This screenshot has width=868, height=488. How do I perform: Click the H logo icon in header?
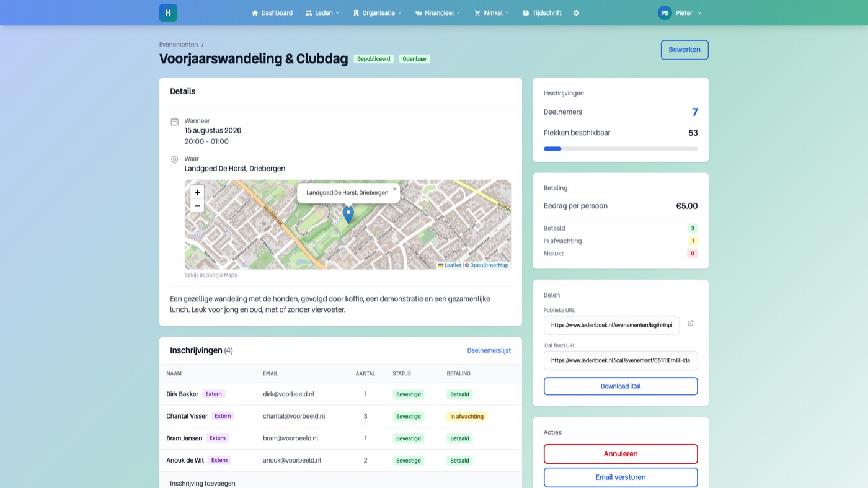168,12
